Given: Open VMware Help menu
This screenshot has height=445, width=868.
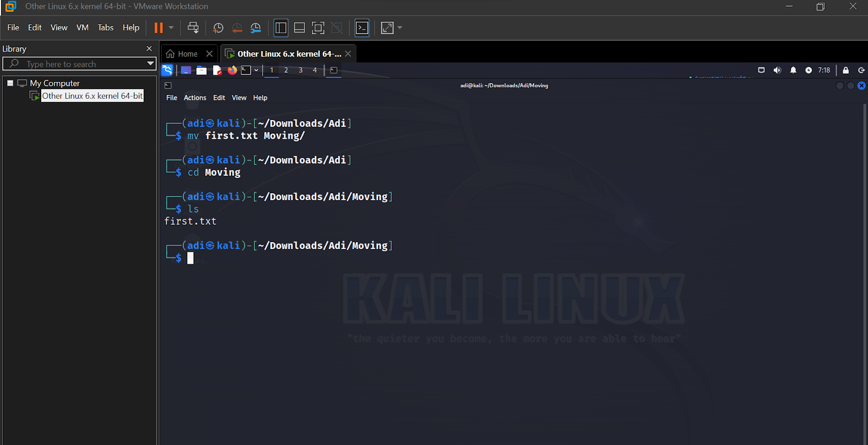Looking at the screenshot, I should [x=131, y=28].
